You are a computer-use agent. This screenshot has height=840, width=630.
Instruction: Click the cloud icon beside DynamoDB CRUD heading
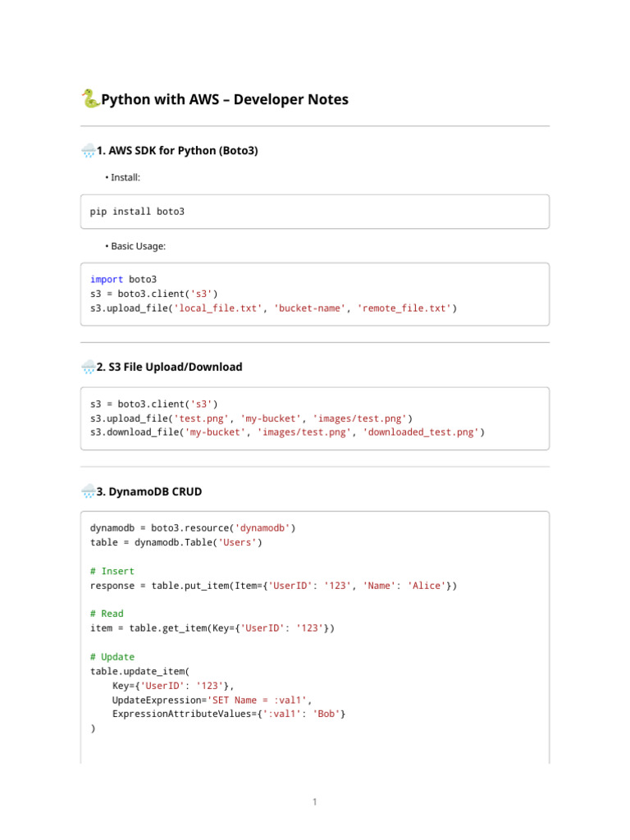[88, 492]
